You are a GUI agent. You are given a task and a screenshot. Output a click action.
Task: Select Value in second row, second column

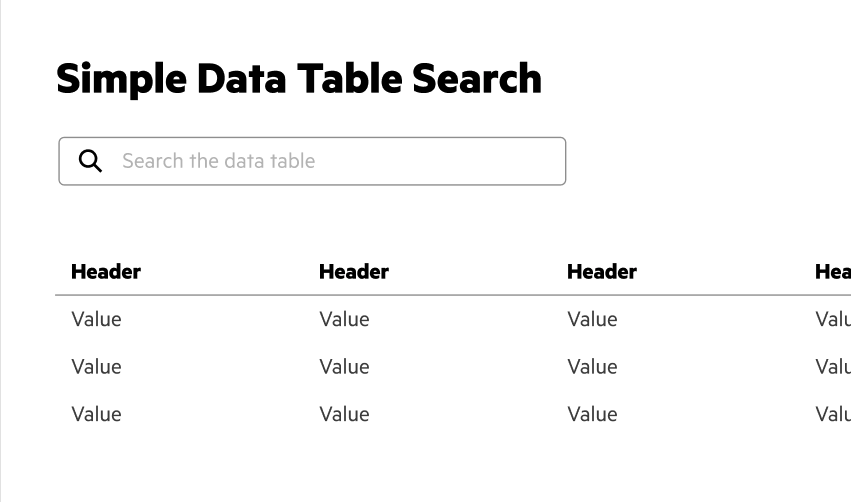[344, 367]
